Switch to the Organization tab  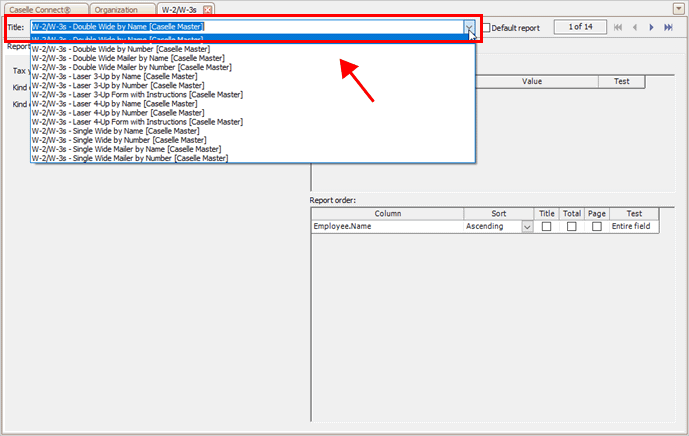coord(122,10)
